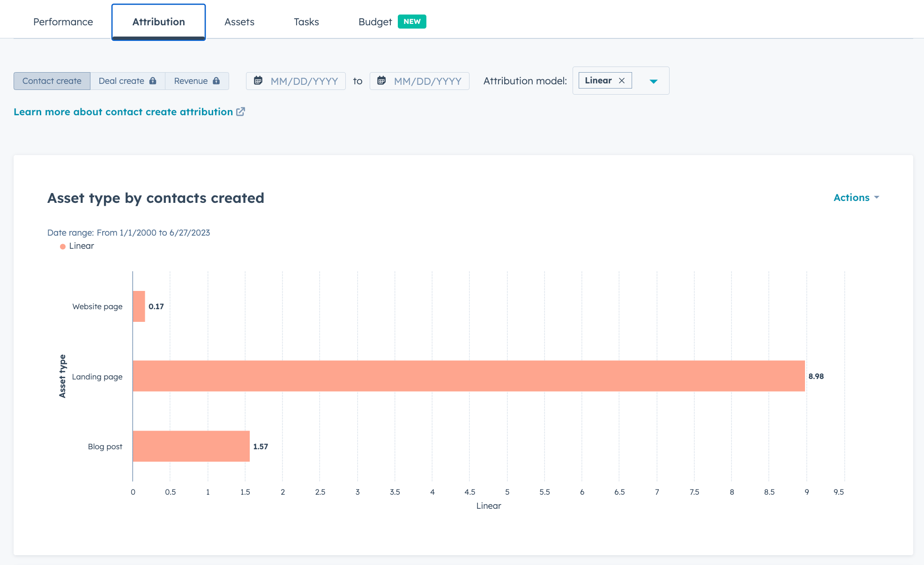Switch to the Assets tab
The image size is (924, 565).
pos(239,22)
